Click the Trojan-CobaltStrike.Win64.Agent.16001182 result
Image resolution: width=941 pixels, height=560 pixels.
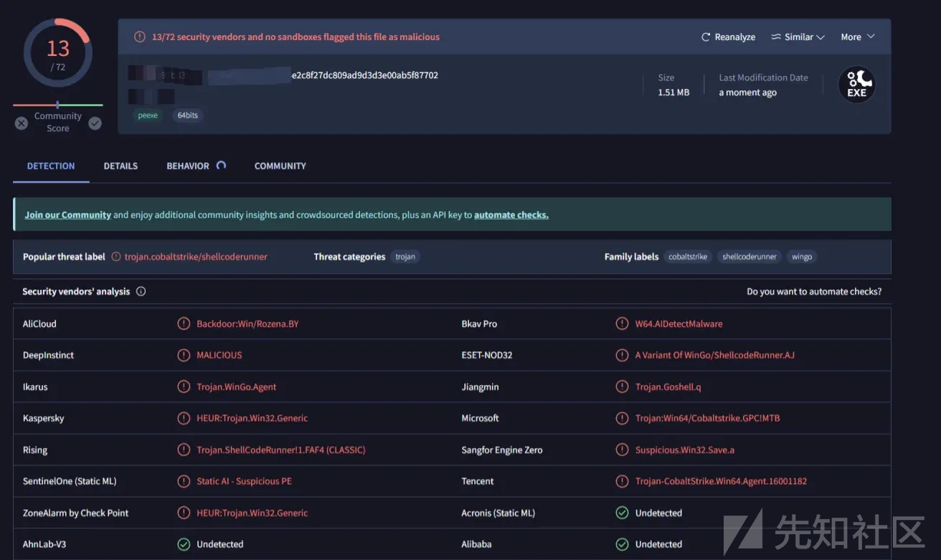721,482
